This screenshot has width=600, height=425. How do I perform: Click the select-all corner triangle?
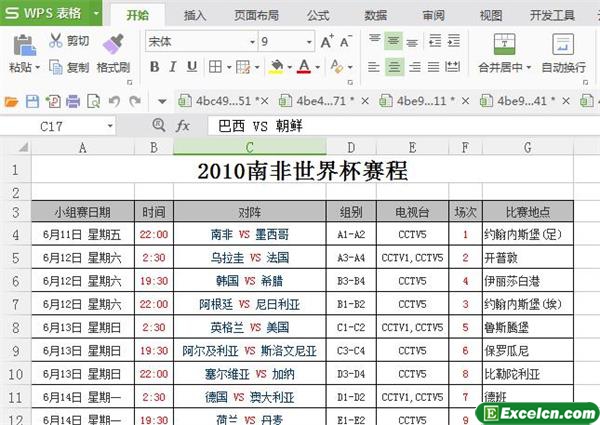[x=23, y=147]
